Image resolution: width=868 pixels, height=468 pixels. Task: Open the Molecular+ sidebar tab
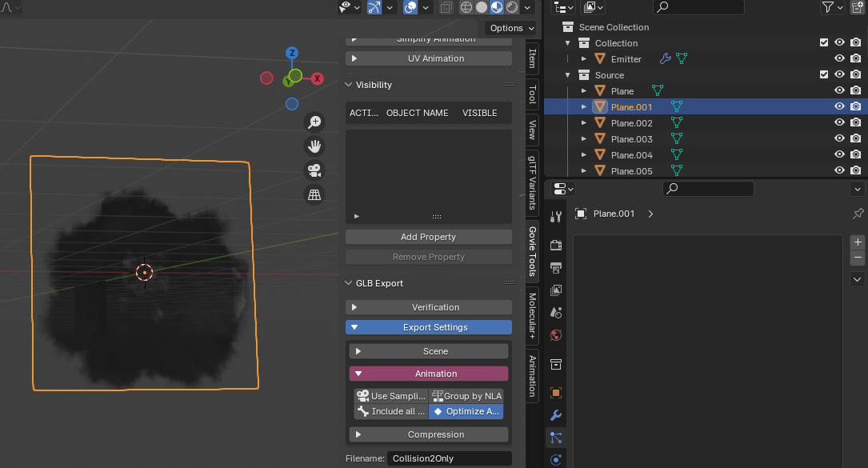tap(532, 316)
